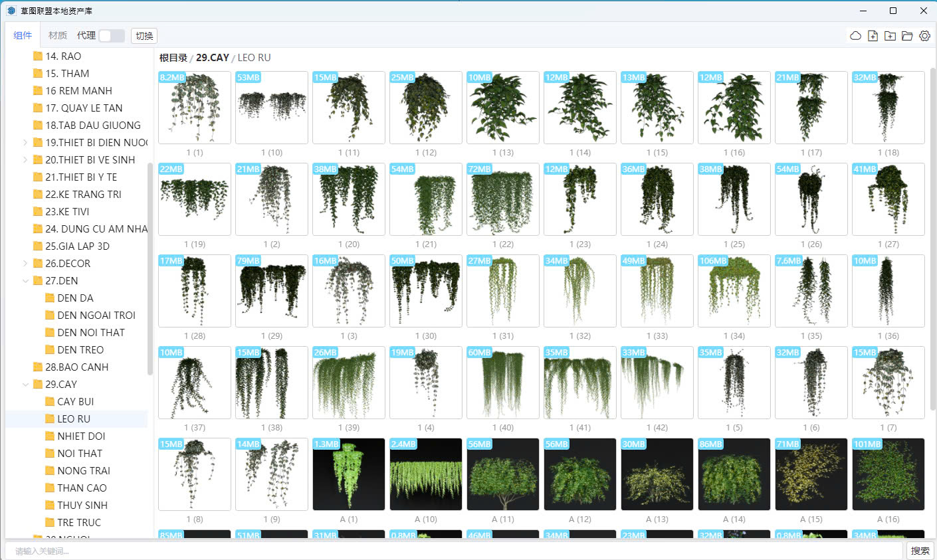Switch to the 材质 tab
Image resolution: width=937 pixels, height=560 pixels.
[58, 36]
